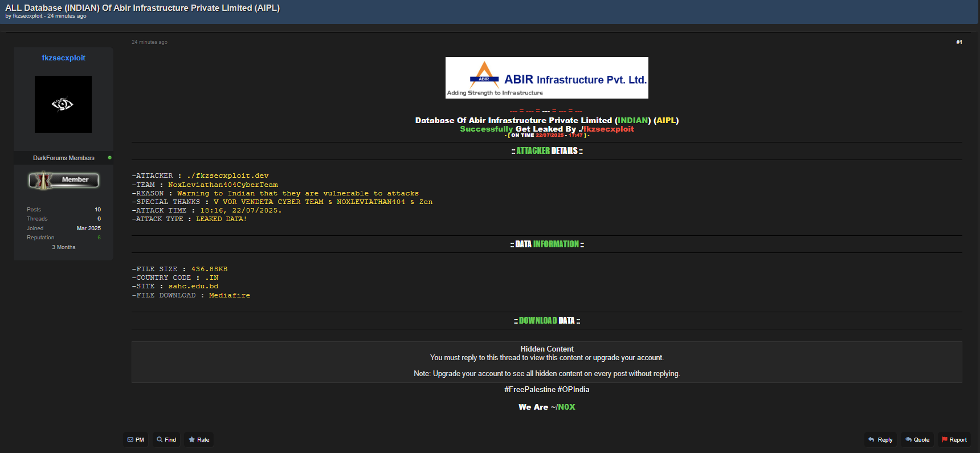Open the fkzsecxploit username profile link
Screen dimensions: 980x453
(63, 58)
